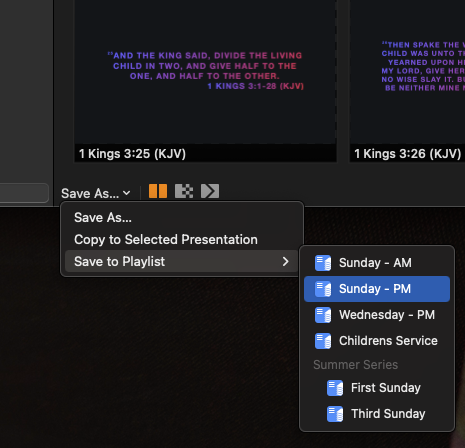
Task: Click the 1 Kings 3:25 (KJV) label
Action: [132, 154]
